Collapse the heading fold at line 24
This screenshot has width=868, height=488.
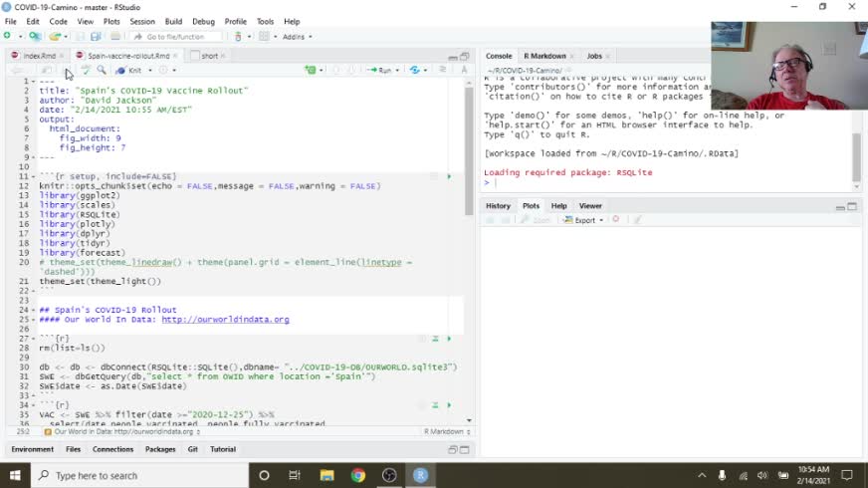[33, 310]
